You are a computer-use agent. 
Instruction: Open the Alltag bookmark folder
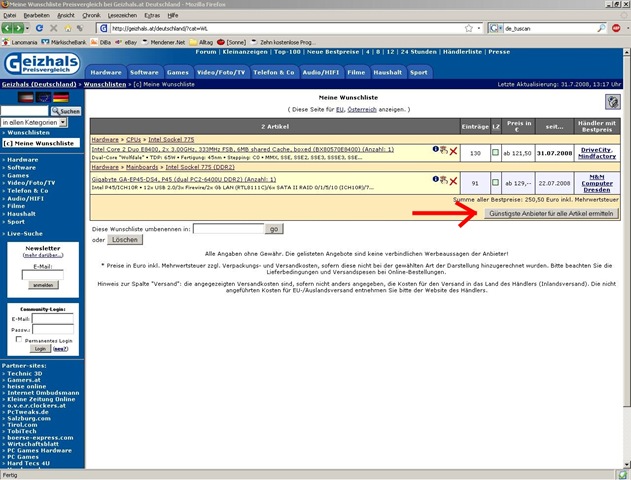point(201,42)
